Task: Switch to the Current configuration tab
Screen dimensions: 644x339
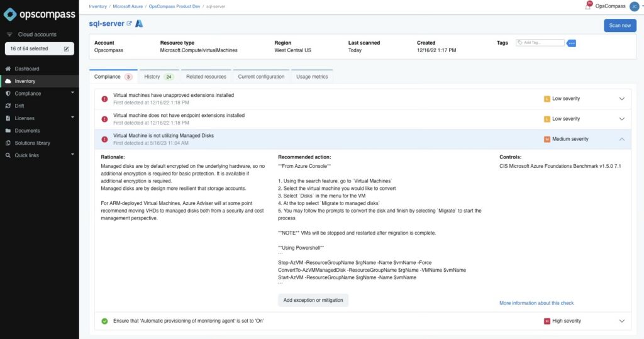Action: [x=261, y=77]
